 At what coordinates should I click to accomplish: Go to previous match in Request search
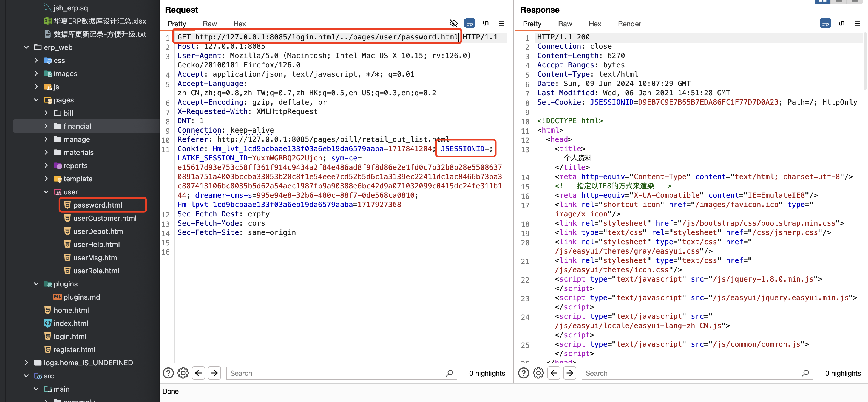point(198,373)
